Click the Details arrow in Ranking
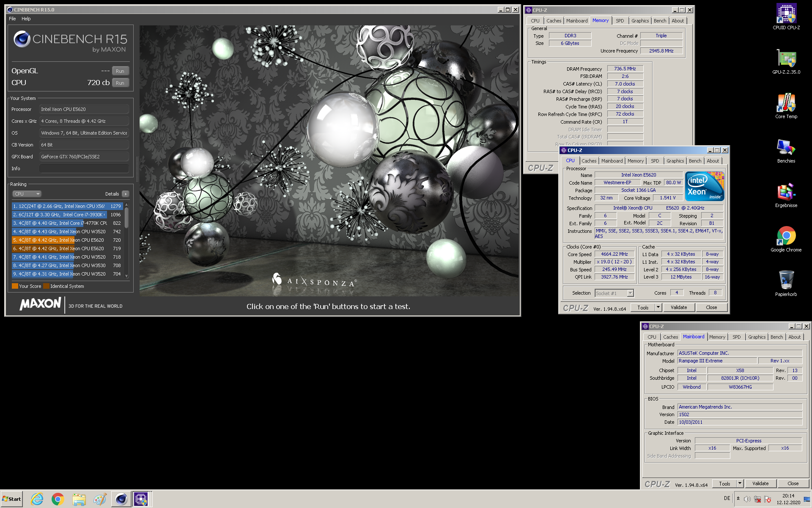The image size is (812, 508). 126,194
